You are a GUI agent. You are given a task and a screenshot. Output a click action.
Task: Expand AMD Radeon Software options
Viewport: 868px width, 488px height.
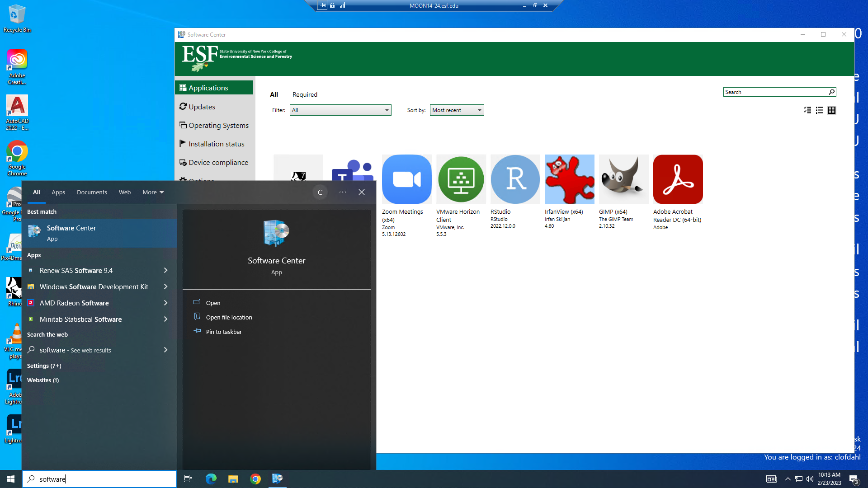click(x=165, y=303)
